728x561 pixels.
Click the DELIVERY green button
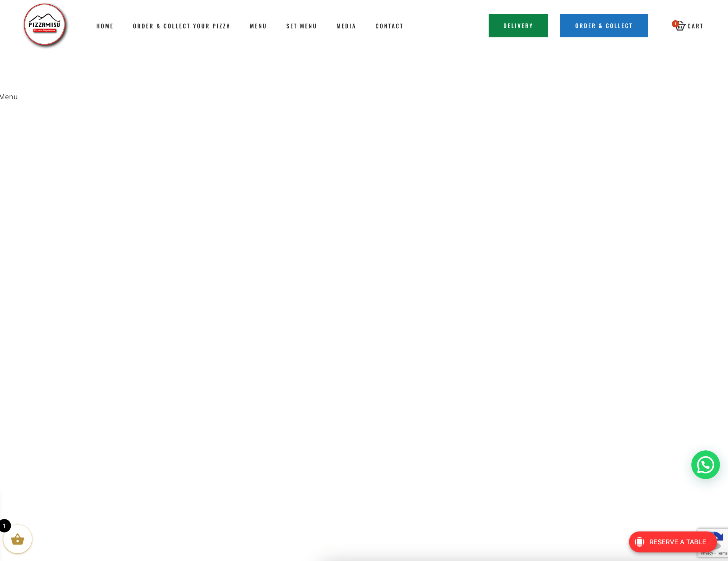pos(518,25)
